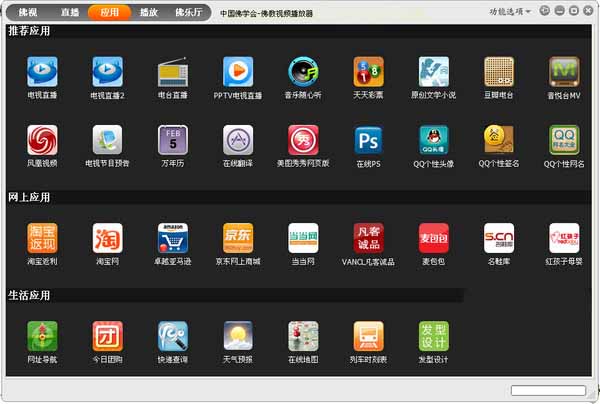Launch 卓越亚马逊 Amazon app
Viewport: 600px width, 404px height.
[173, 238]
